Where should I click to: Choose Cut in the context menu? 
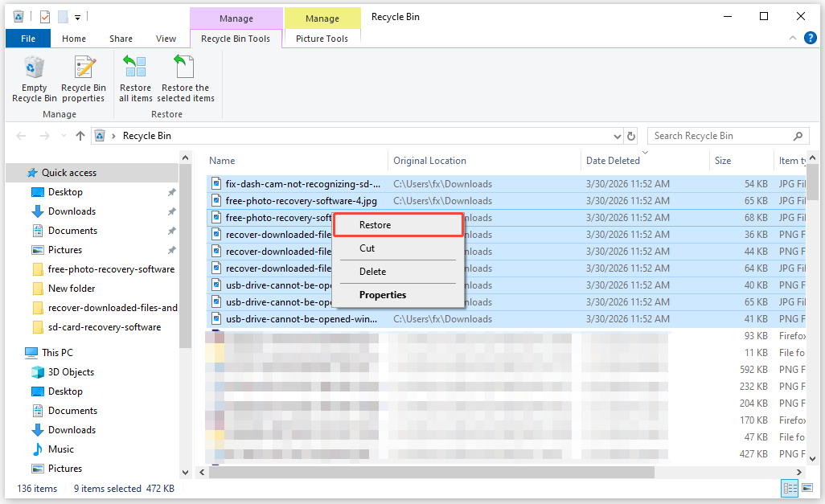coord(398,248)
